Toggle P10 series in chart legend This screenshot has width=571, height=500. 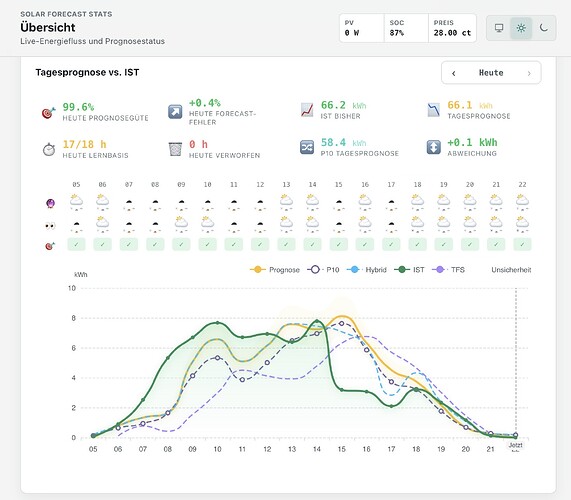tap(323, 270)
